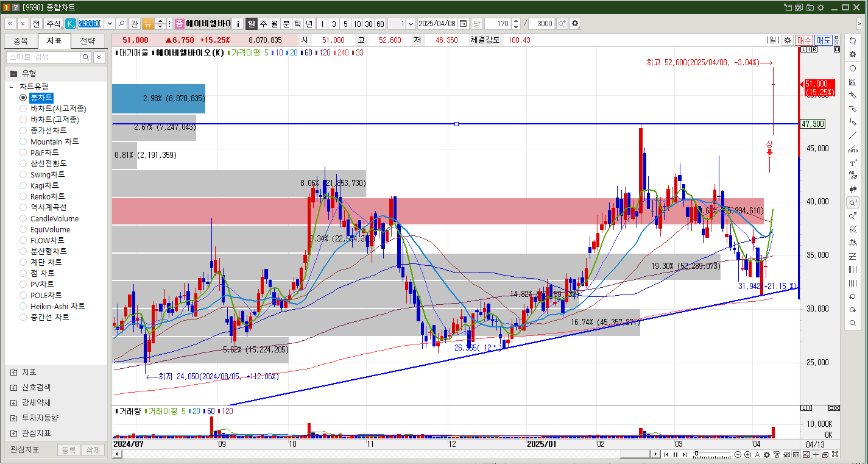Click the blue 매도 sell button

824,40
